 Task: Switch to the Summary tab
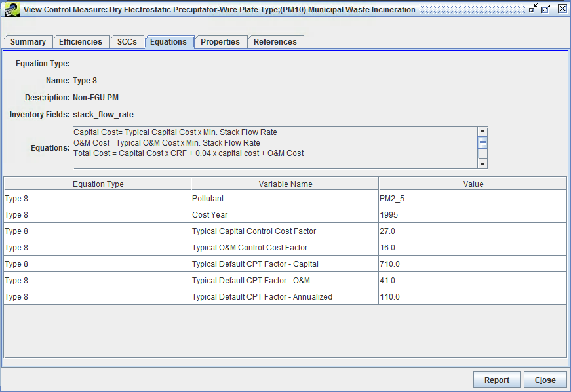[28, 41]
